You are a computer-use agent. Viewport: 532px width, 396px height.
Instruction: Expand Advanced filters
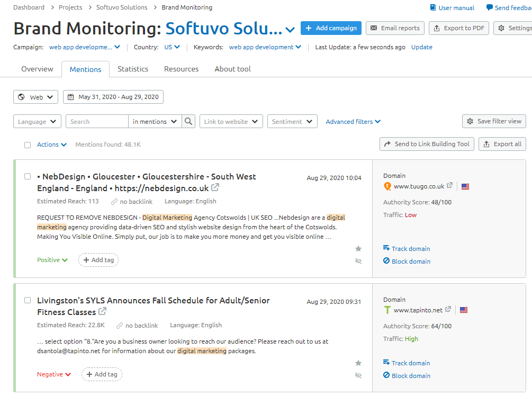(x=353, y=121)
